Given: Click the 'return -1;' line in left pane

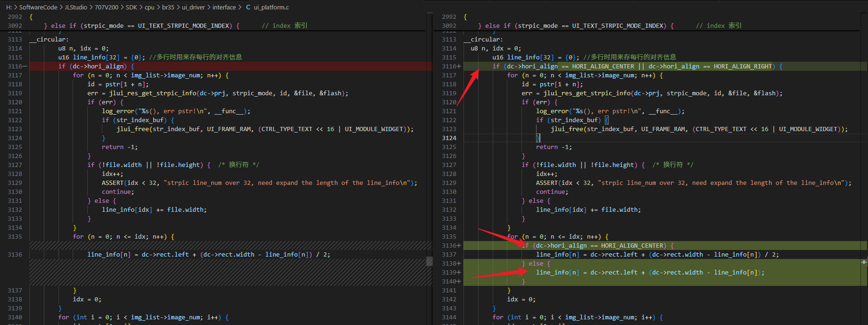Looking at the screenshot, I should point(120,147).
